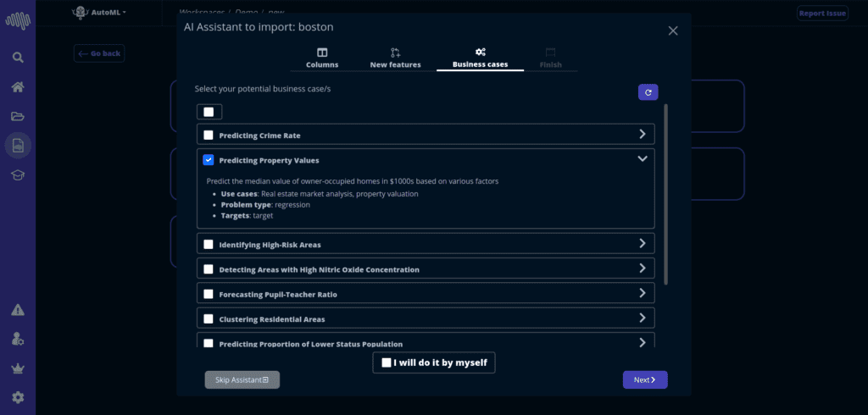Viewport: 868px width, 415px height.
Task: Click the Go back button
Action: pyautogui.click(x=99, y=53)
